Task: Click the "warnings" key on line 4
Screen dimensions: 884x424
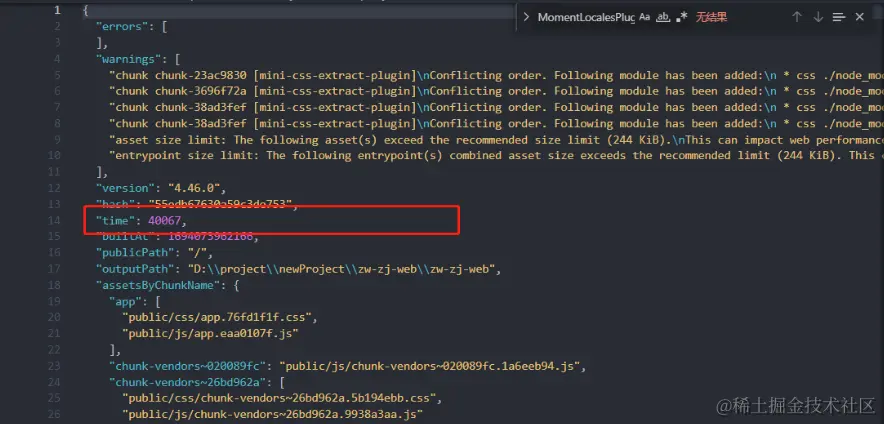Action: 131,59
